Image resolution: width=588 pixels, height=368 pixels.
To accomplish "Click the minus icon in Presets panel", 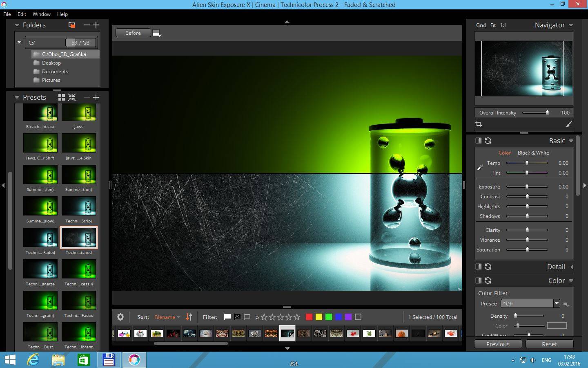I will coord(87,97).
